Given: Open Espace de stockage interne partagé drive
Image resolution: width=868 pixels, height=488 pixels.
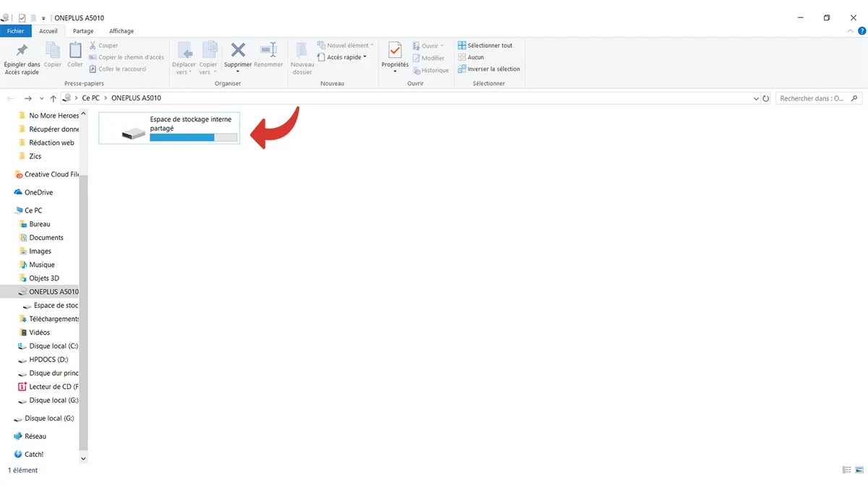Looking at the screenshot, I should (x=169, y=128).
